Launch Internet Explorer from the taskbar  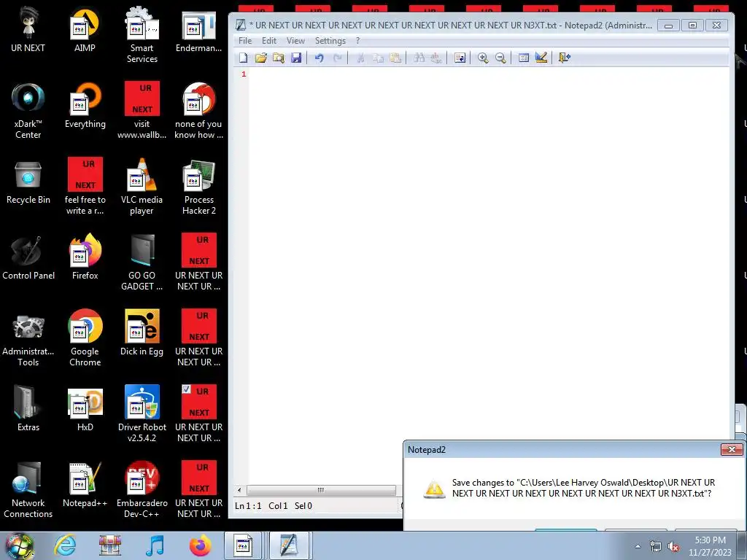pyautogui.click(x=64, y=545)
